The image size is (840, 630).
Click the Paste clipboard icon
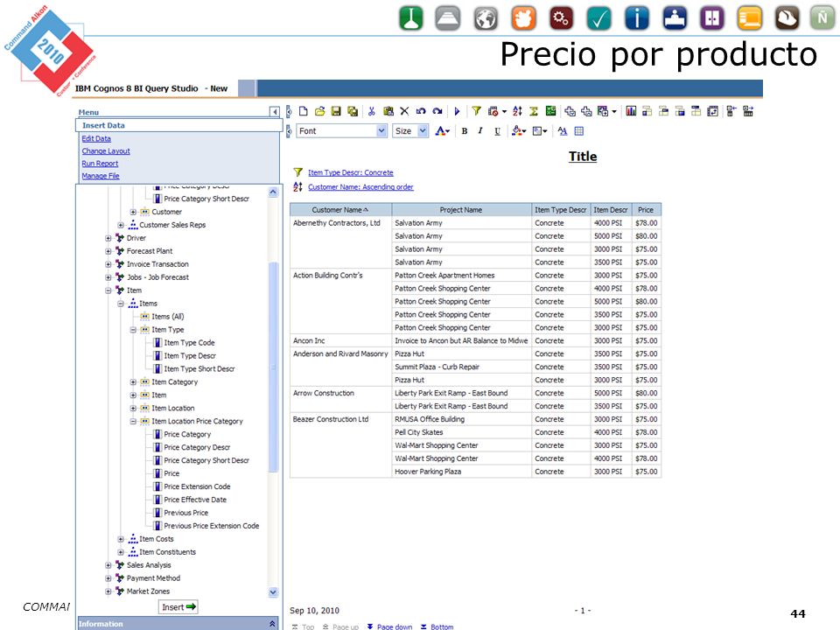(x=388, y=111)
